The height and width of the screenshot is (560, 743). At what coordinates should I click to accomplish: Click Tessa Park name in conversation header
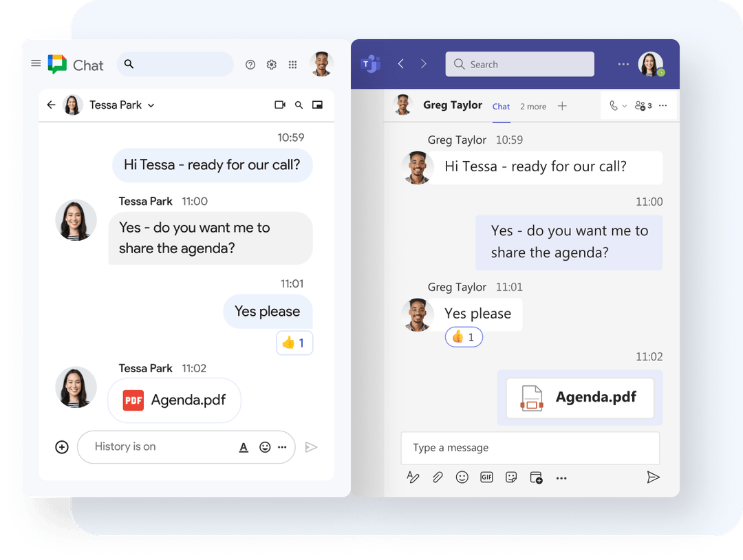tap(116, 105)
